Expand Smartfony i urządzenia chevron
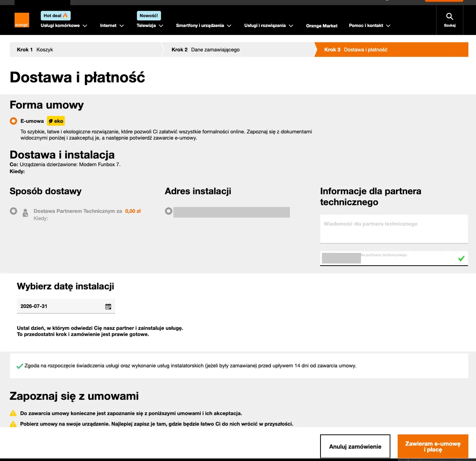Image resolution: width=476 pixels, height=461 pixels. pyautogui.click(x=229, y=26)
